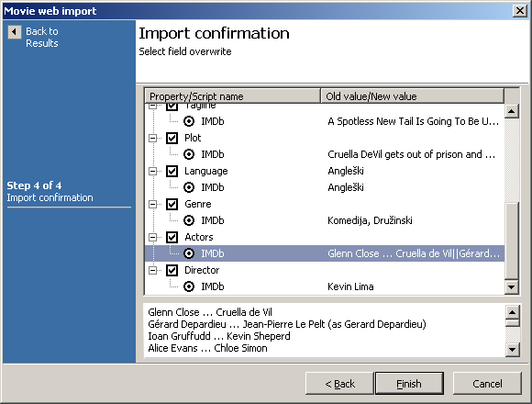Select the IMDb radio under Plot
This screenshot has height=404, width=532.
click(x=189, y=154)
